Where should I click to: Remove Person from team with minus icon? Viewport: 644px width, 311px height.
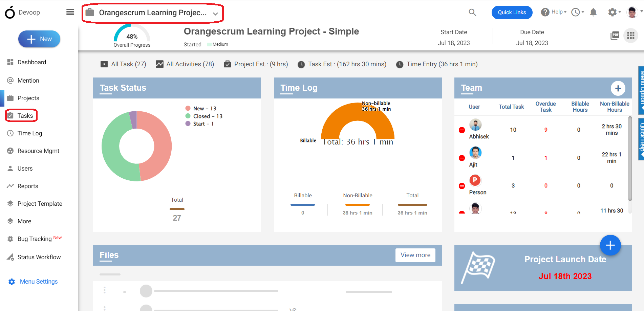coord(461,186)
